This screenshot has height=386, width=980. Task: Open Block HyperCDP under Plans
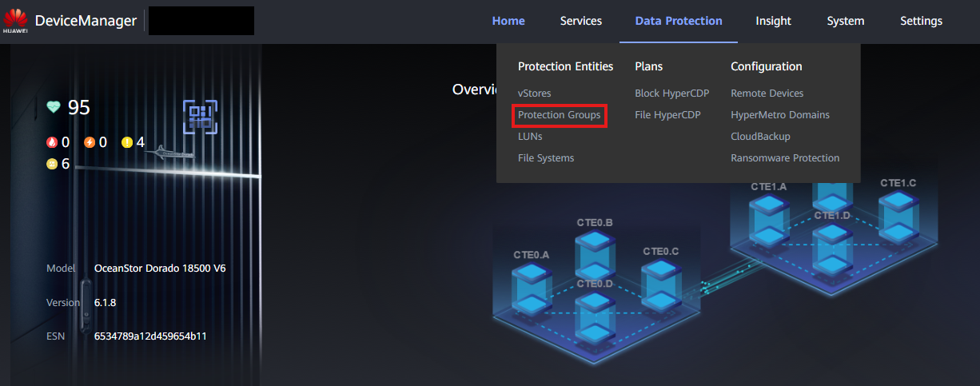(x=671, y=94)
